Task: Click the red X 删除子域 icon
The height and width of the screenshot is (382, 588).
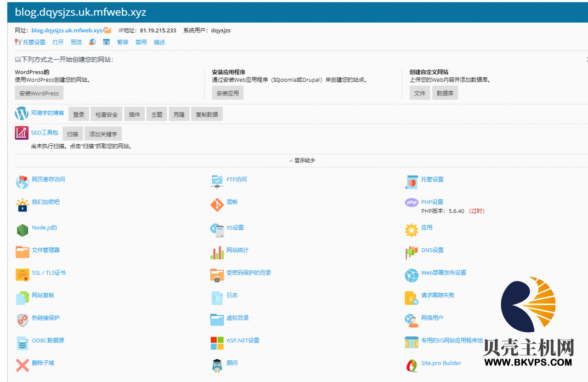Action: 23,365
